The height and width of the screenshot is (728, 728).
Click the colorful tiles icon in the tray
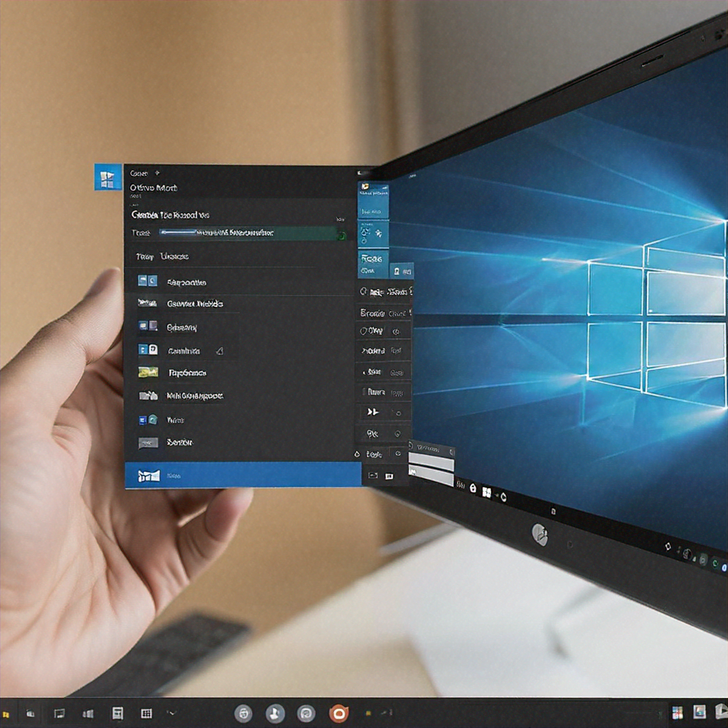click(x=678, y=712)
